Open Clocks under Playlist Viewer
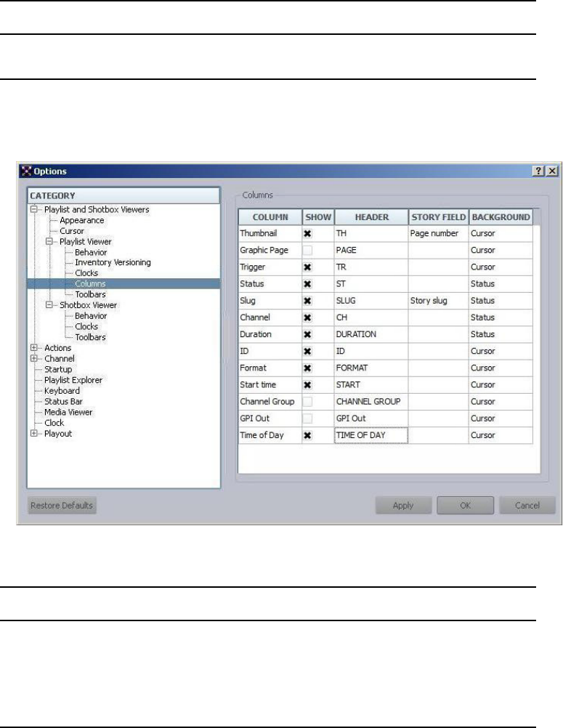This screenshot has height=728, width=563. click(86, 273)
